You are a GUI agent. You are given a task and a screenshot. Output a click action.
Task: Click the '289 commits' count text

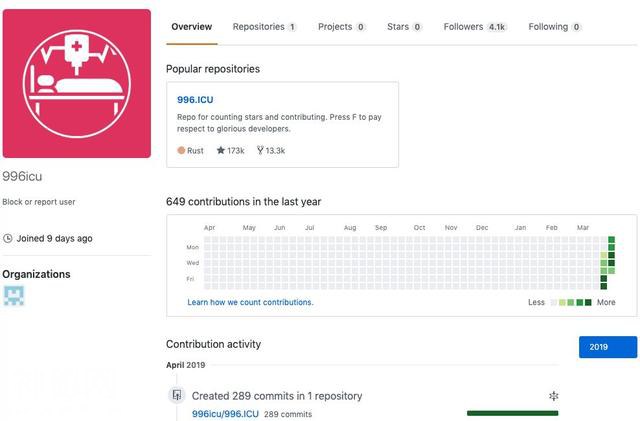pos(288,414)
